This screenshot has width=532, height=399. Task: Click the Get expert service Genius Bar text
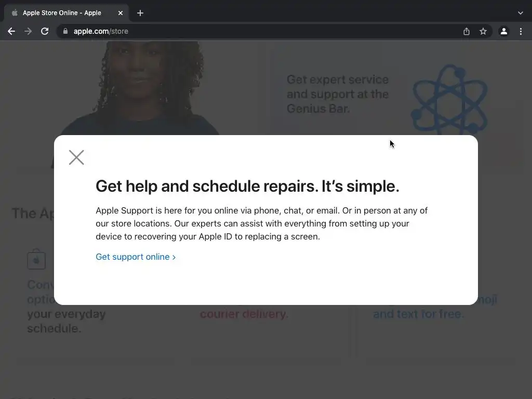coord(338,94)
